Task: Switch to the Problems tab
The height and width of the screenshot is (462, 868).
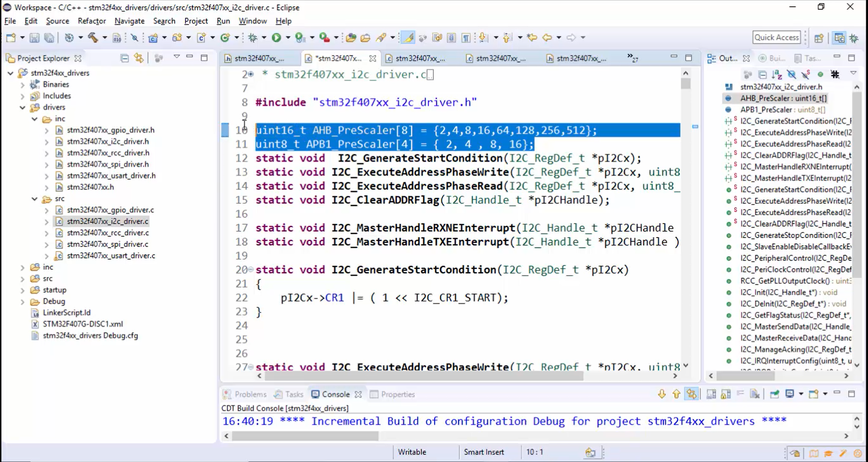Action: click(245, 394)
